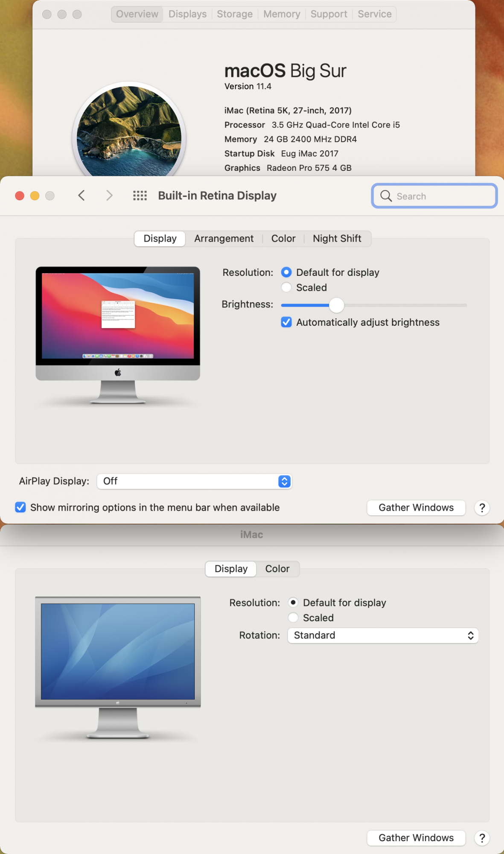The image size is (504, 854).
Task: Click the forward arrow in Display preferences
Action: [109, 196]
